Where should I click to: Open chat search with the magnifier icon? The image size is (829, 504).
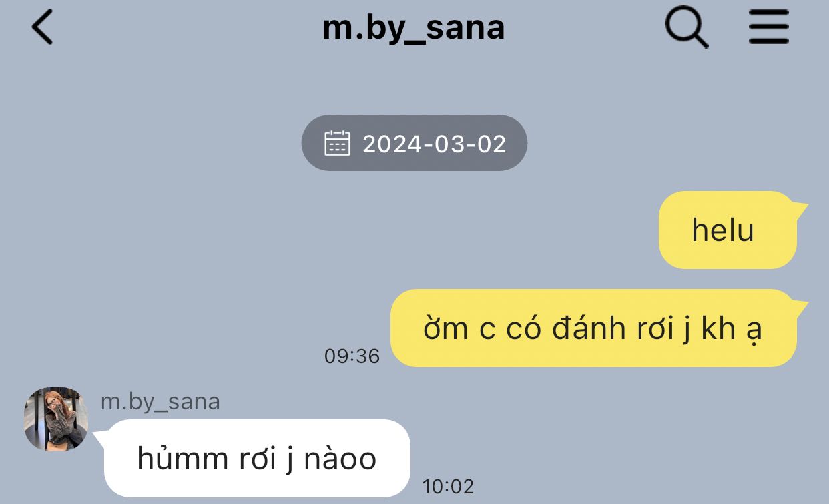(x=686, y=29)
